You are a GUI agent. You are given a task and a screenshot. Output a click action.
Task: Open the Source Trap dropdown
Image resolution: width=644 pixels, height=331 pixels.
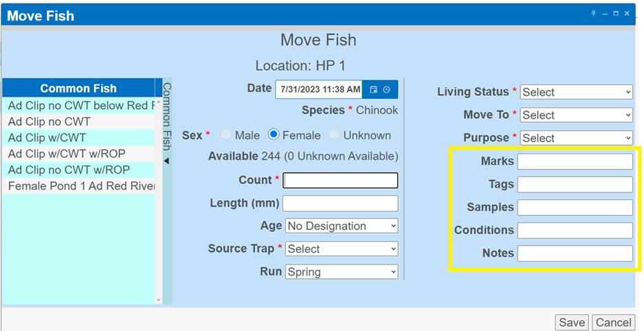(342, 249)
